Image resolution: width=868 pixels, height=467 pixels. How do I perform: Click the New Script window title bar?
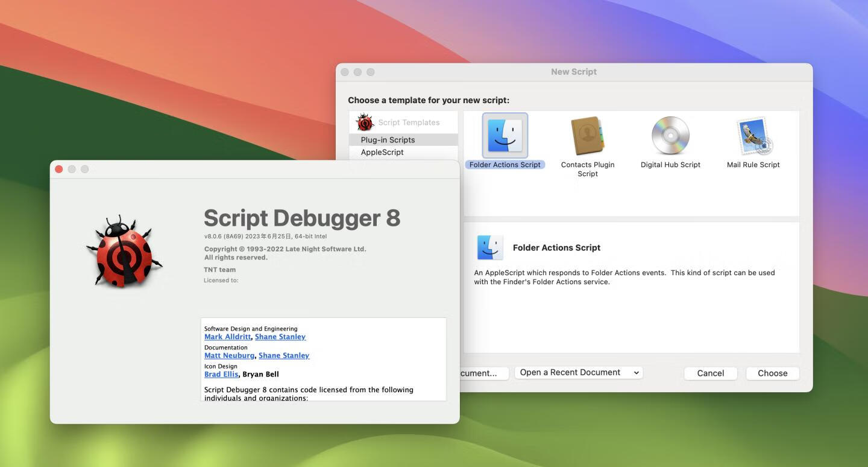574,72
